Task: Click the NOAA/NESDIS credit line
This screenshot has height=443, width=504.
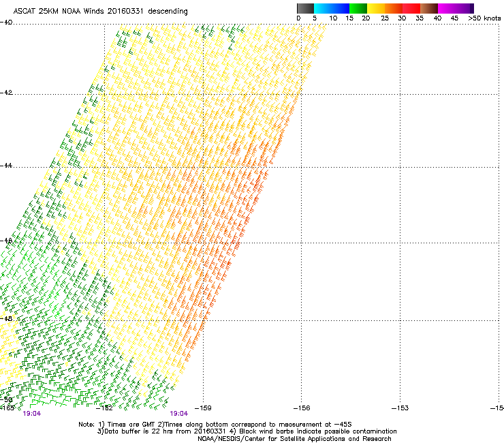Action: point(294,439)
